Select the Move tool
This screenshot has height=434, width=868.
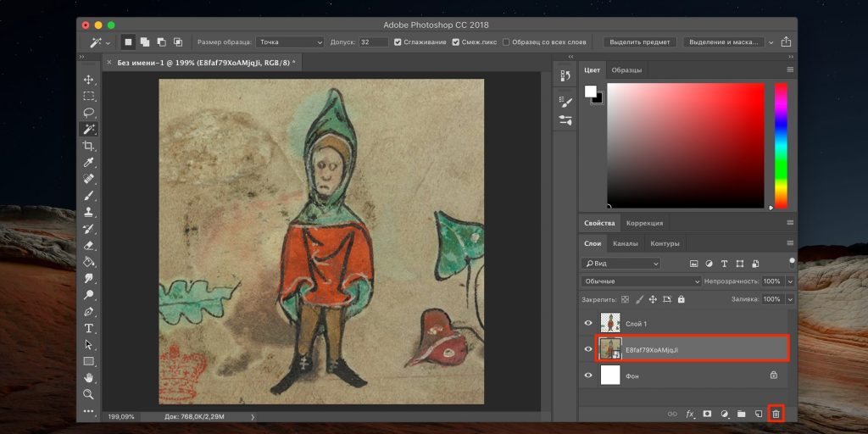pyautogui.click(x=88, y=80)
